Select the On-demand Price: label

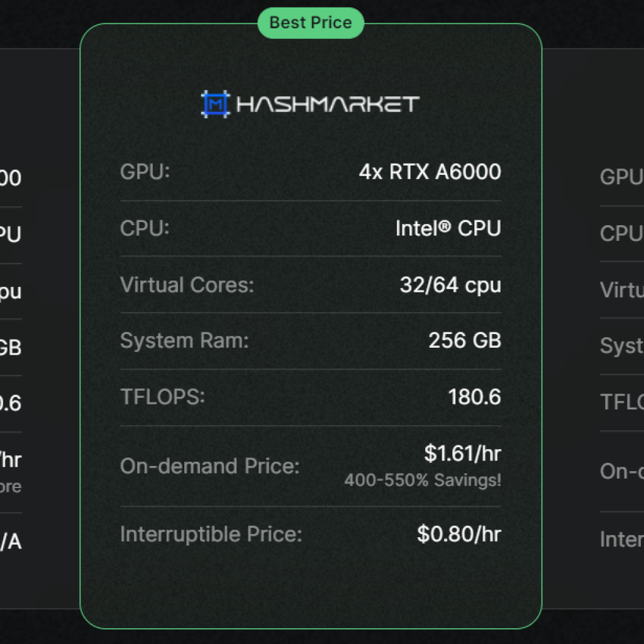click(x=210, y=466)
